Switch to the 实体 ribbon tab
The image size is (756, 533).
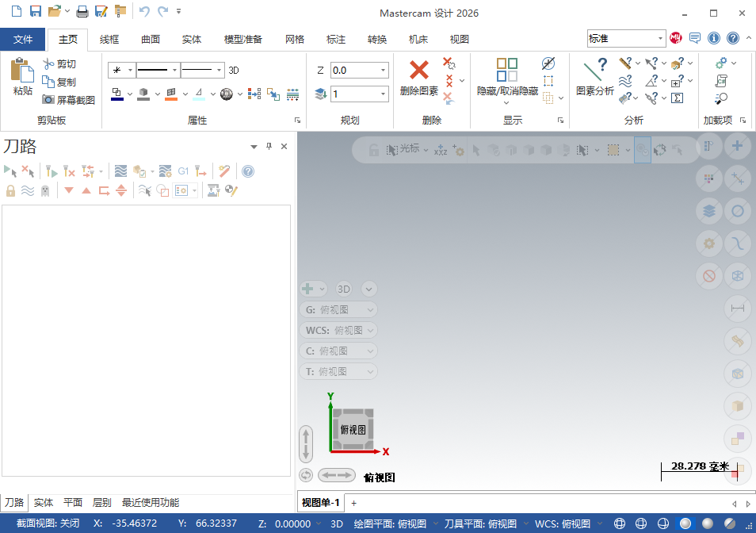[x=192, y=40]
